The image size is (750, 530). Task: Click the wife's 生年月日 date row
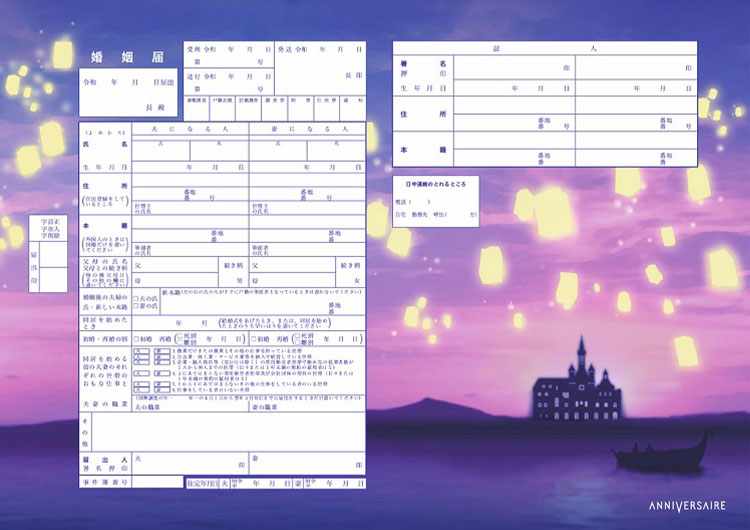308,167
